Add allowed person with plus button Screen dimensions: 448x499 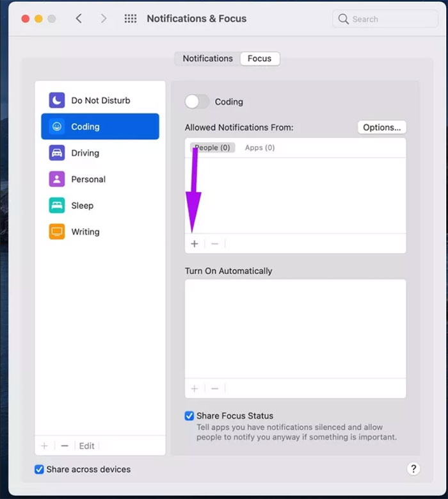click(195, 244)
